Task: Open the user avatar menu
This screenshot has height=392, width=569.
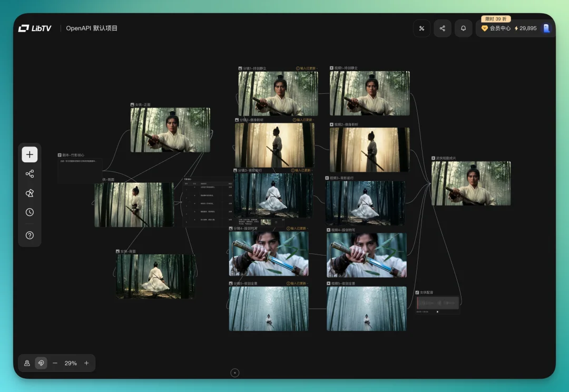Action: click(546, 28)
